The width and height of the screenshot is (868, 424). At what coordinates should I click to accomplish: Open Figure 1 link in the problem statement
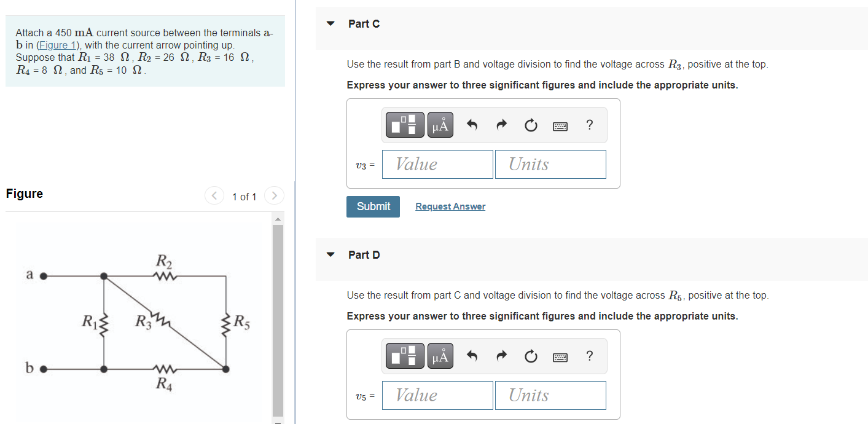58,44
